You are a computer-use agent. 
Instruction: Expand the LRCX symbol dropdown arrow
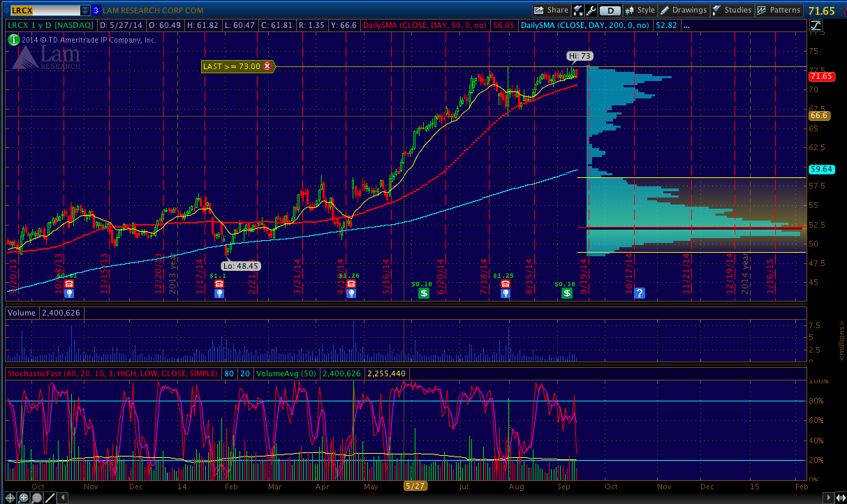coord(85,10)
